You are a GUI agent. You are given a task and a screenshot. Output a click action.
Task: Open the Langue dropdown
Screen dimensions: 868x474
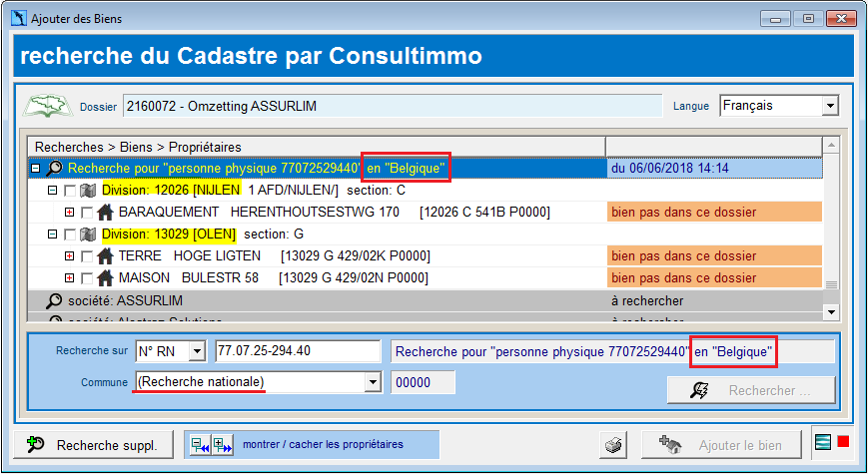[x=830, y=106]
